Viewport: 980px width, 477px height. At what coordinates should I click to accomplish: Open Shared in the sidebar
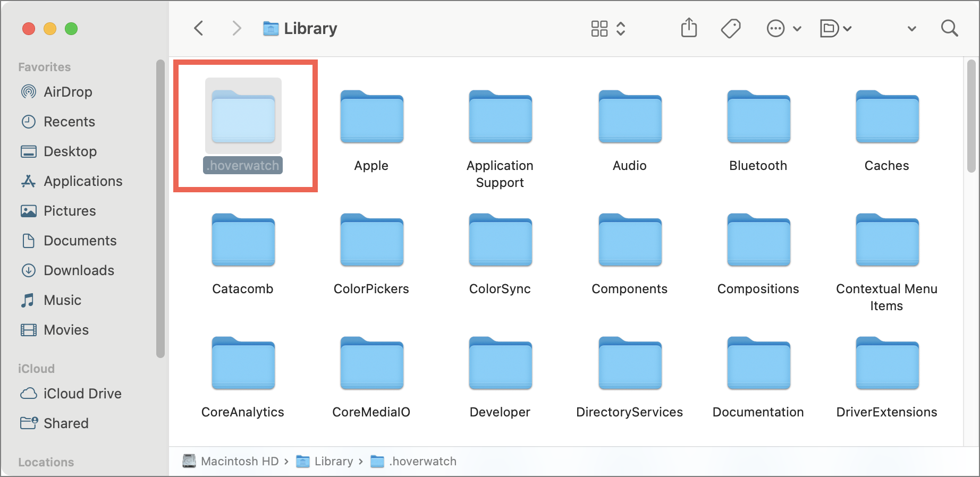(54, 423)
